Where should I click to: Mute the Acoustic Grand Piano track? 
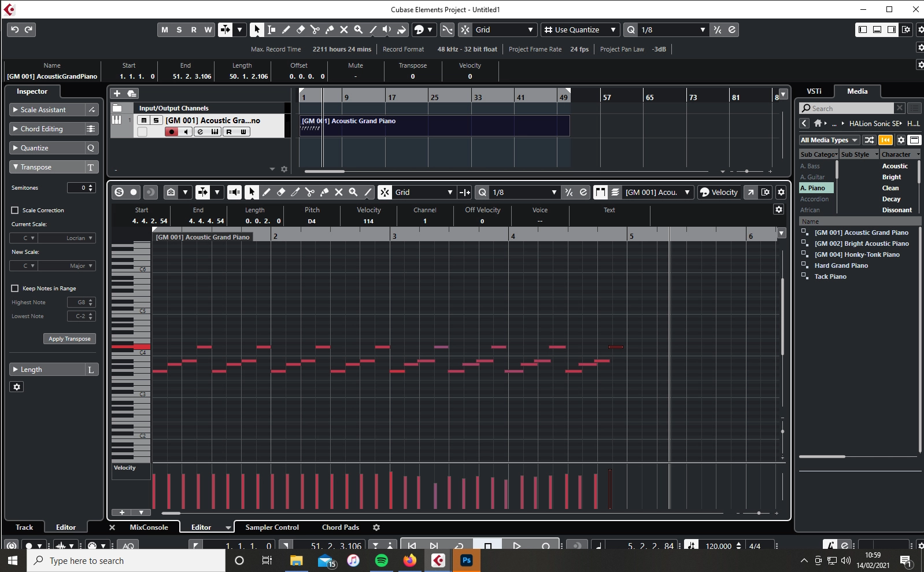coord(143,120)
